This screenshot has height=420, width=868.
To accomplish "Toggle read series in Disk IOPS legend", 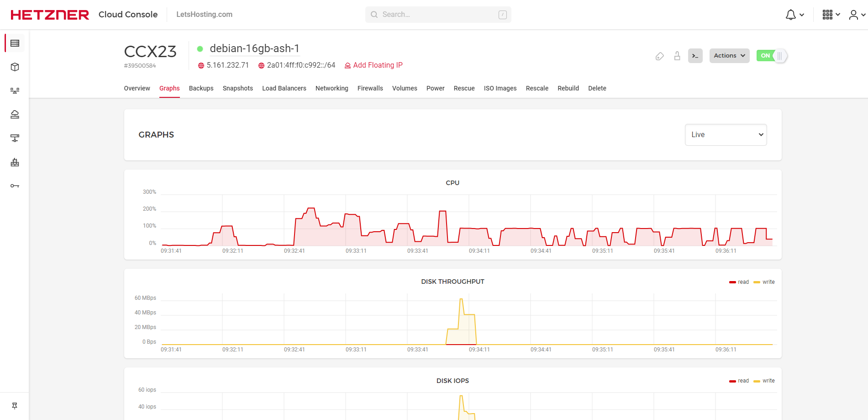I will tap(739, 381).
